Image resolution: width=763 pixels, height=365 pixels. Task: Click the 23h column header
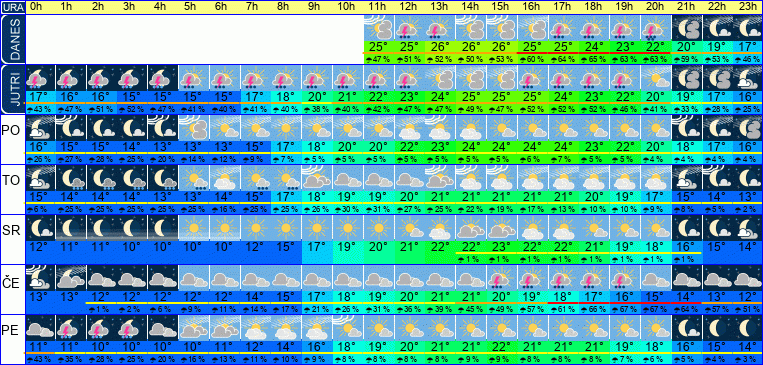747,7
